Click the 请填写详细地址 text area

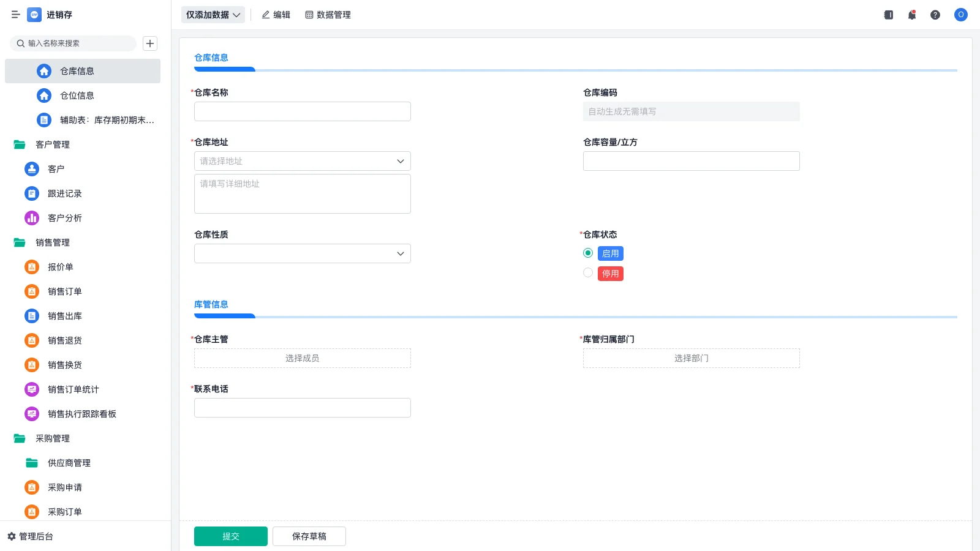pyautogui.click(x=303, y=193)
